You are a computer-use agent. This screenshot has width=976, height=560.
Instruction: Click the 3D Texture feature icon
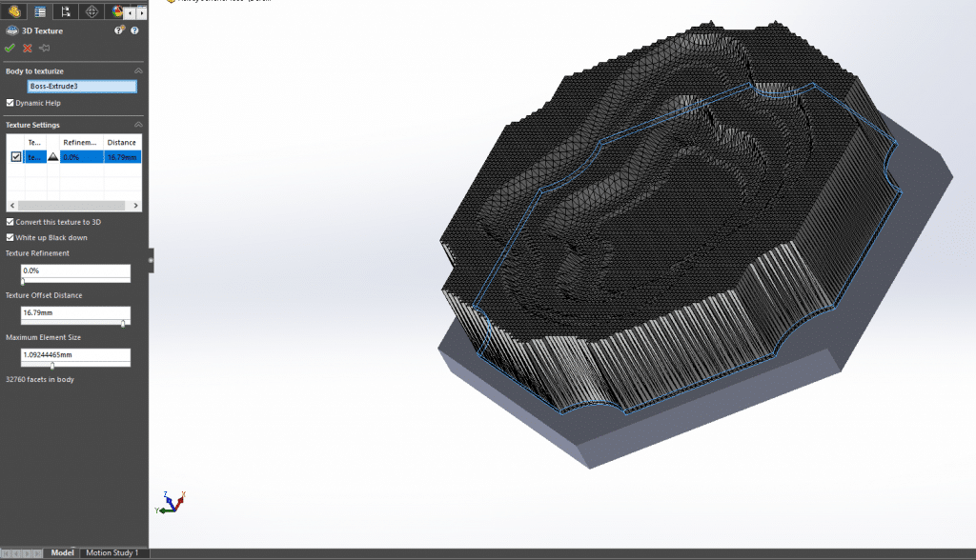coord(11,30)
